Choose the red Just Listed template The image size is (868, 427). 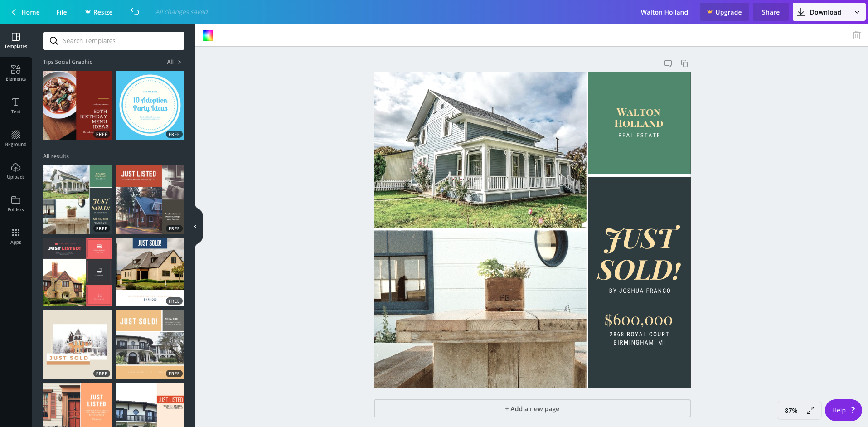click(150, 199)
